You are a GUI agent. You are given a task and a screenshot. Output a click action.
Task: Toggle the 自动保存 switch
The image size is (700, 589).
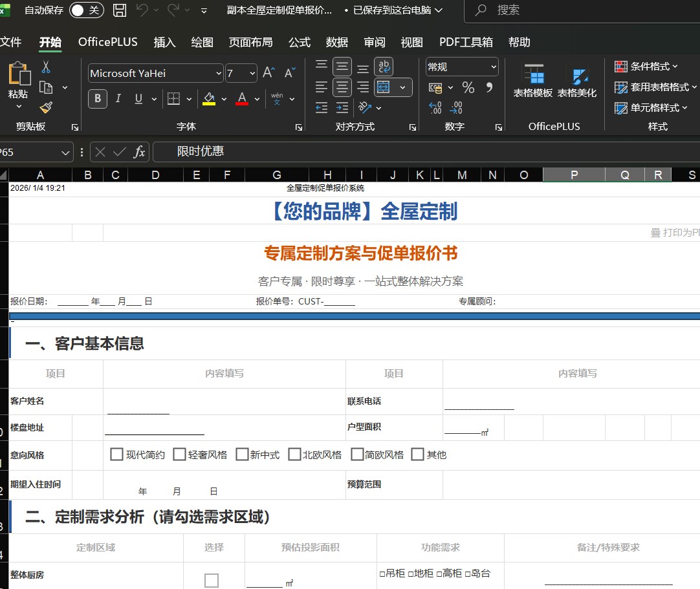pyautogui.click(x=86, y=10)
